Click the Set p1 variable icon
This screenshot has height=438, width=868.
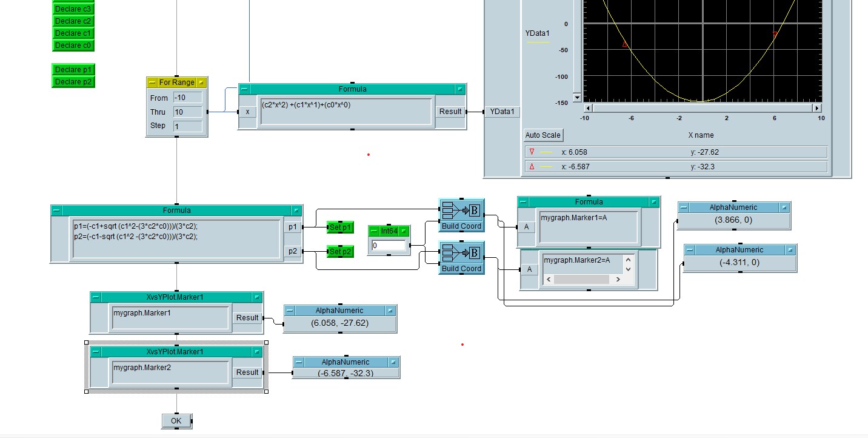pyautogui.click(x=340, y=227)
